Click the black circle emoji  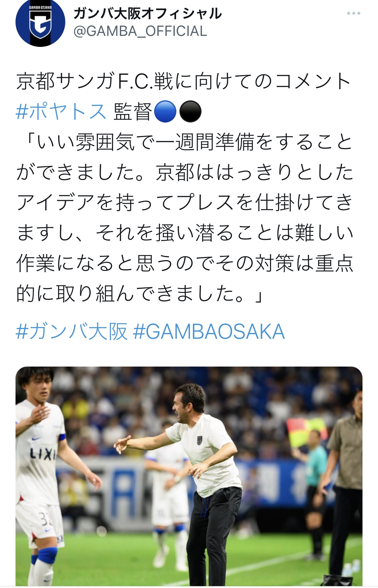(190, 112)
